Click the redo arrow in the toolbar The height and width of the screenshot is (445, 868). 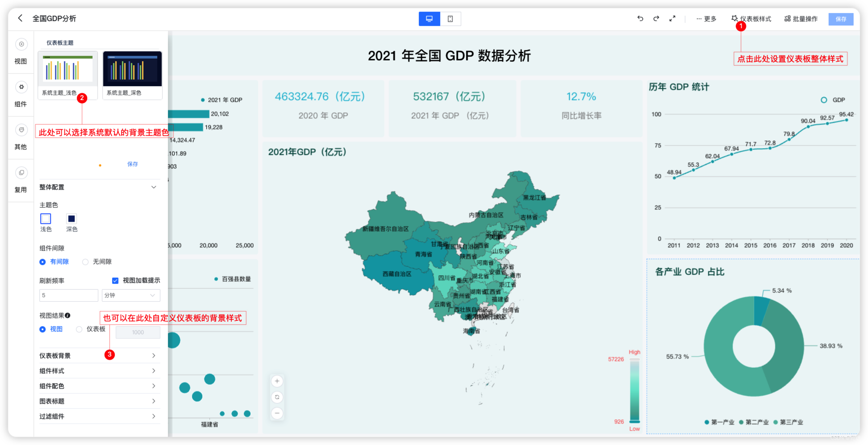(656, 18)
